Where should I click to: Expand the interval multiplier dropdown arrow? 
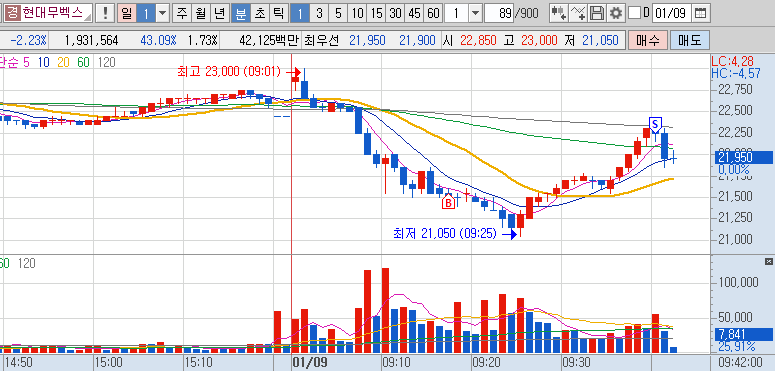(474, 13)
